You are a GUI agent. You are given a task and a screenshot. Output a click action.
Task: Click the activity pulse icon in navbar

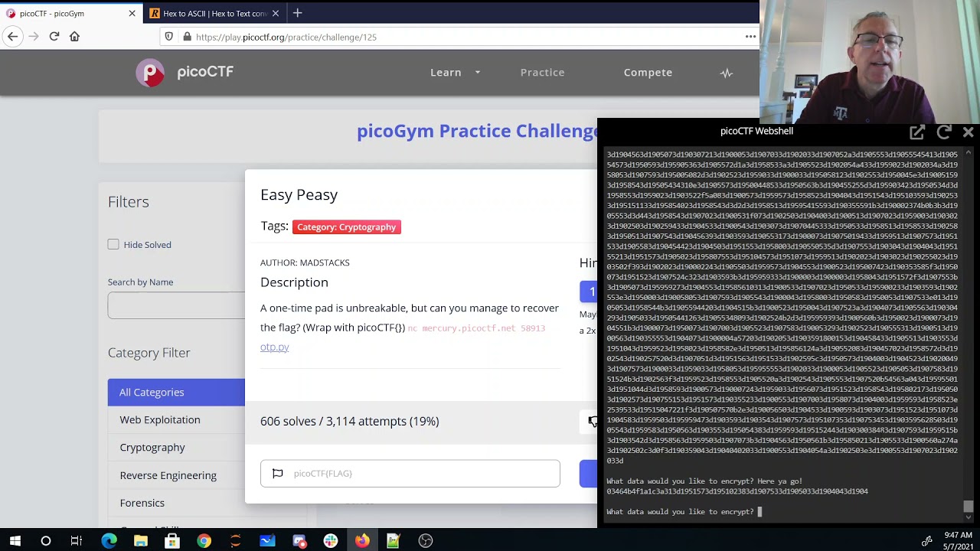click(727, 73)
